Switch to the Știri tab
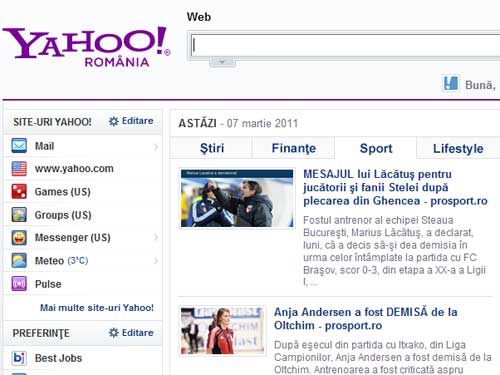The width and height of the screenshot is (500, 375). click(212, 148)
